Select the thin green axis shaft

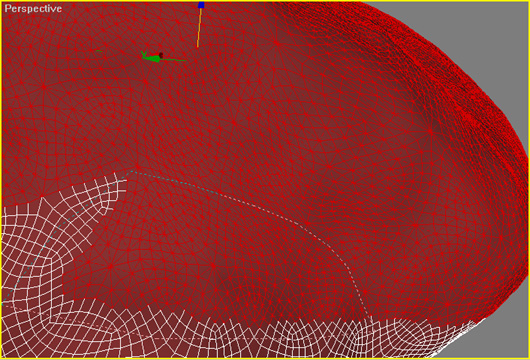(x=173, y=60)
